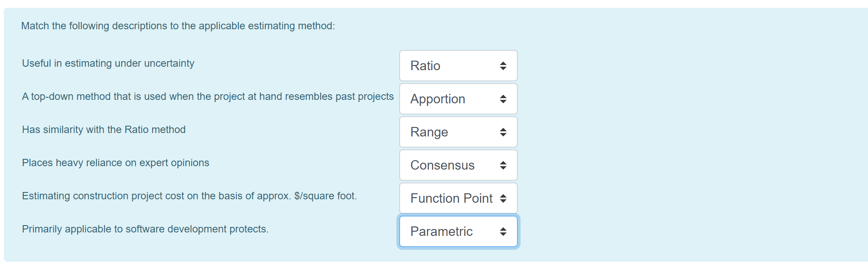
Task: Open the dropdown showing 'Apportion'
Action: pyautogui.click(x=451, y=99)
